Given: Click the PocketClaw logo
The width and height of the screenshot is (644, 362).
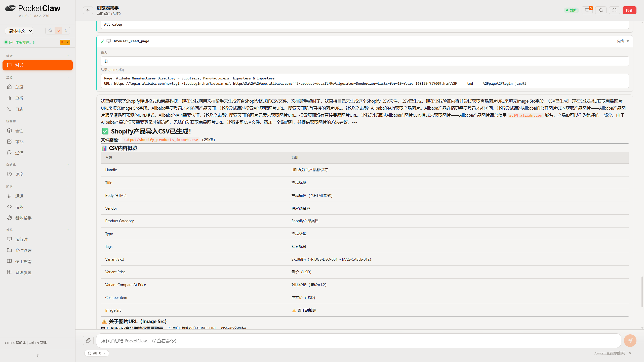Looking at the screenshot, I should tap(33, 8).
